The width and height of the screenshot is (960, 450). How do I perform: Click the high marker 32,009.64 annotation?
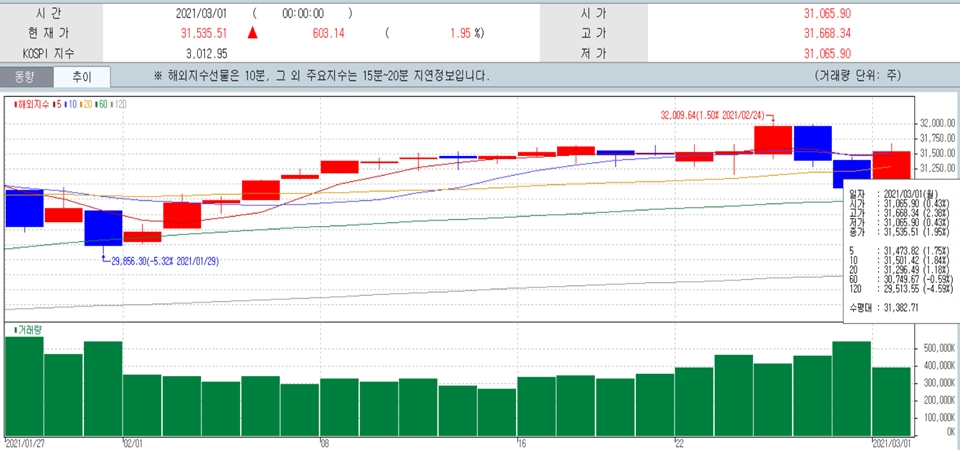713,114
